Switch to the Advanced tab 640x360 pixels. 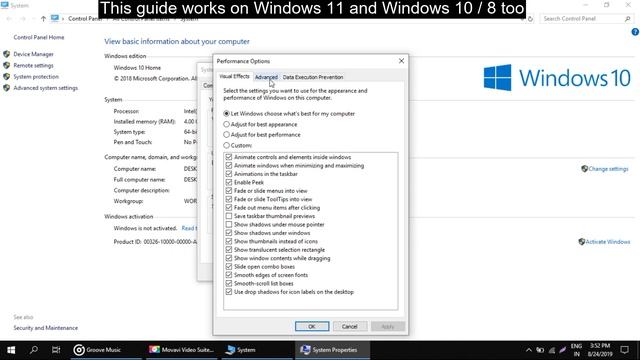tap(266, 77)
